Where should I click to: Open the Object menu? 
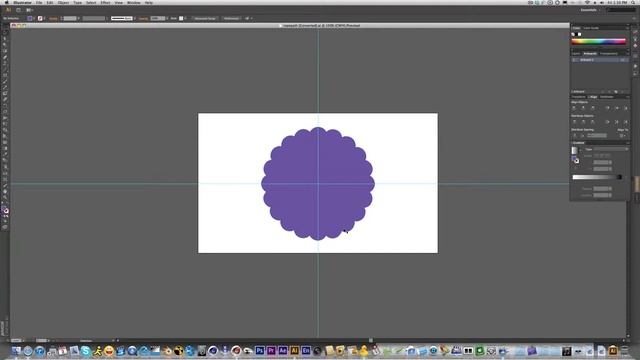click(x=63, y=2)
